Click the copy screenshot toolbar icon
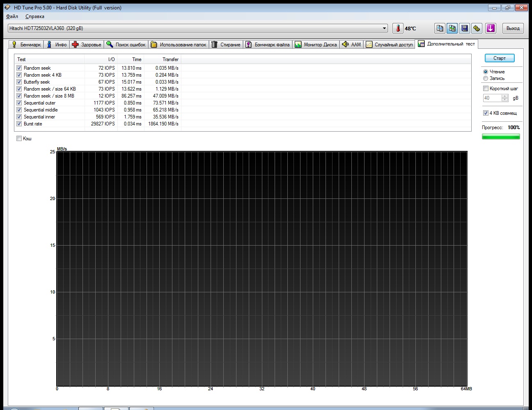This screenshot has height=410, width=532. coord(452,28)
